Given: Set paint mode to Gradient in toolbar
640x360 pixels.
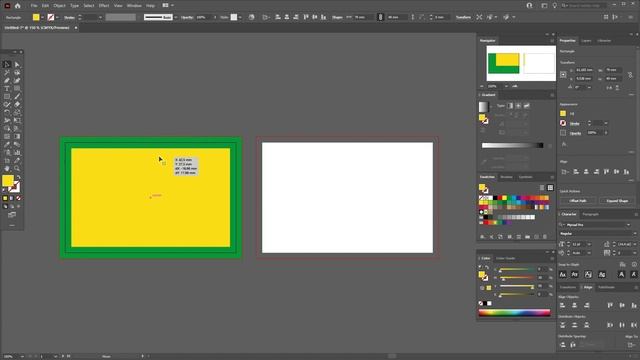Looking at the screenshot, I should [12, 198].
